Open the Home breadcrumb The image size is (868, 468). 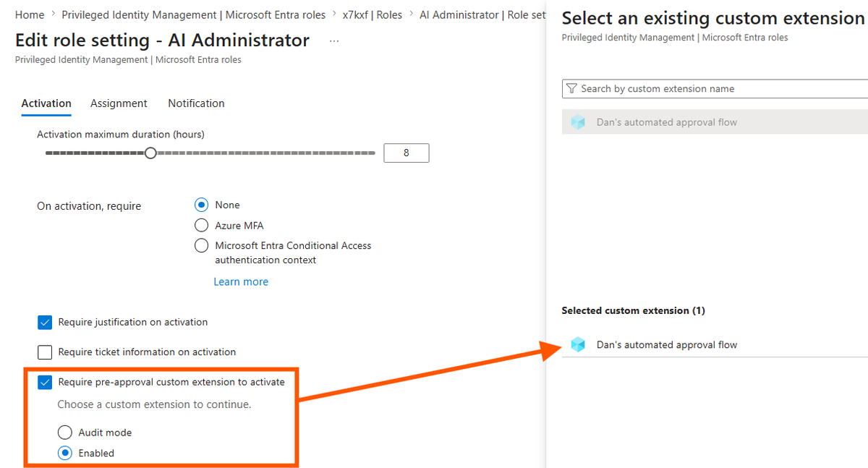[x=30, y=14]
